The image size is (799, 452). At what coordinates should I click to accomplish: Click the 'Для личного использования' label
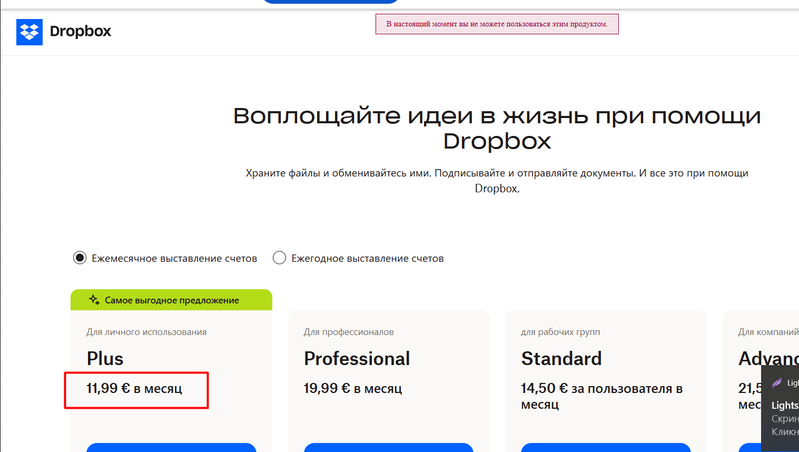click(146, 332)
